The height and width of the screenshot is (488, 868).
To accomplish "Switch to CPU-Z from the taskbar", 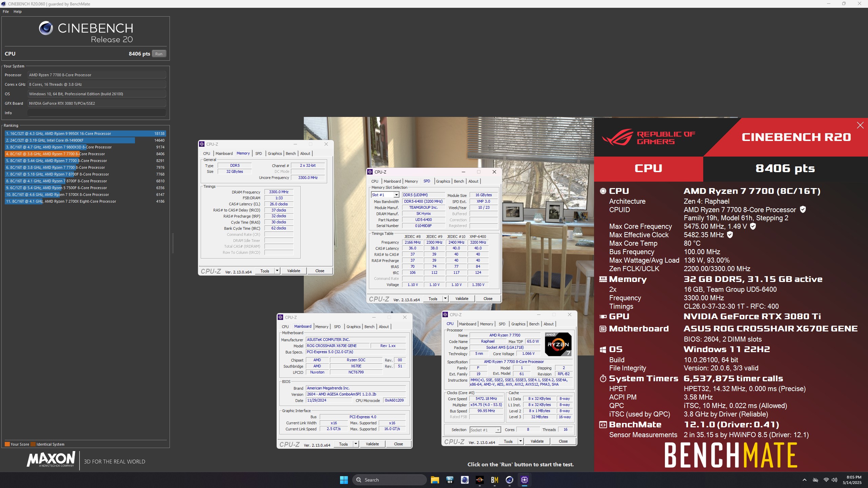I will coord(524,480).
